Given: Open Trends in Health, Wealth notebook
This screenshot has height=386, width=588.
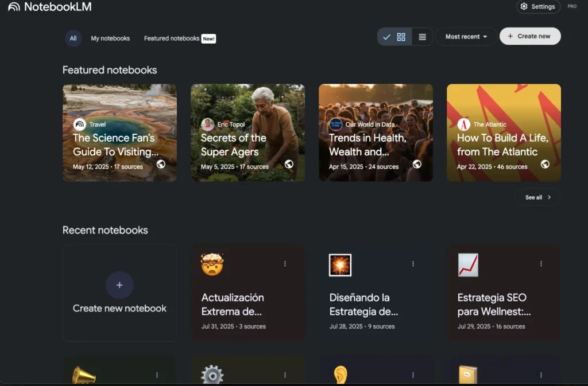Looking at the screenshot, I should pos(376,132).
